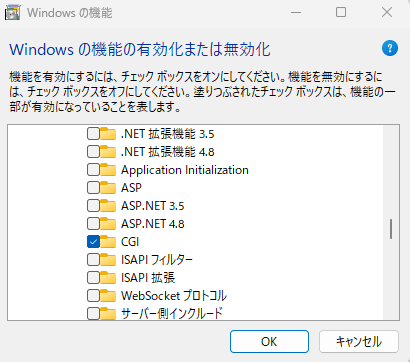
Task: Enable the WebSocket プロトコル checkbox
Action: pyautogui.click(x=93, y=296)
